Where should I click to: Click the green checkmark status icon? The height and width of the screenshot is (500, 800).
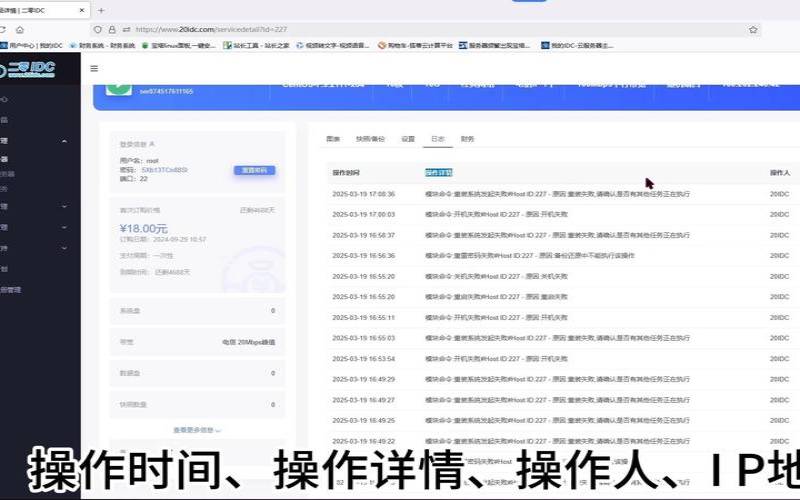tap(119, 88)
